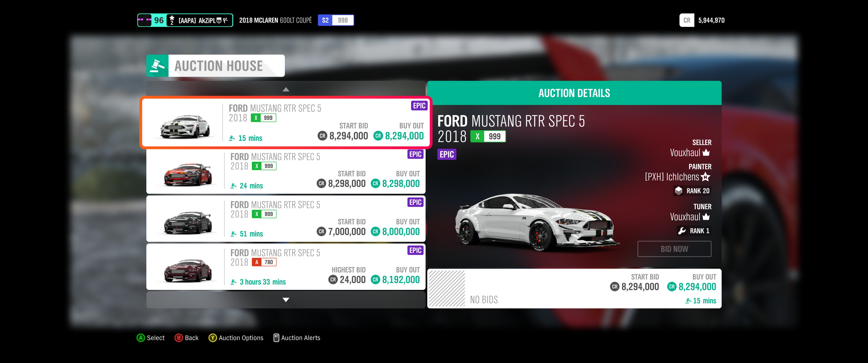Click the tuner rank wrench icon
Image resolution: width=868 pixels, height=363 pixels.
(682, 231)
